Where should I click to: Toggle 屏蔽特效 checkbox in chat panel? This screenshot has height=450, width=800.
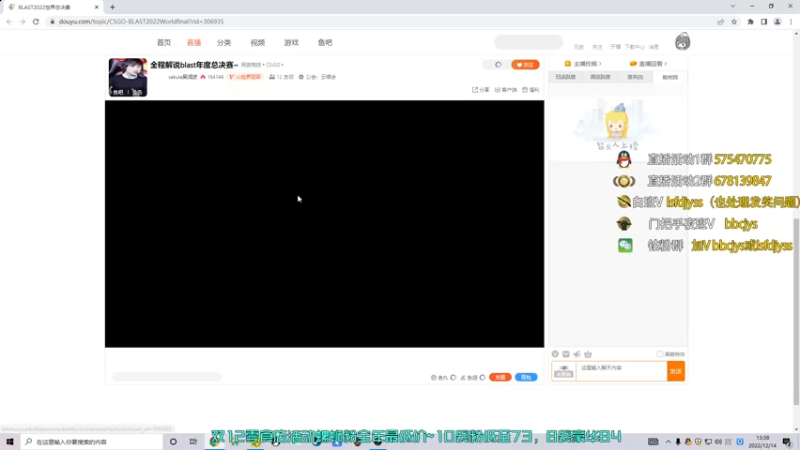(660, 354)
